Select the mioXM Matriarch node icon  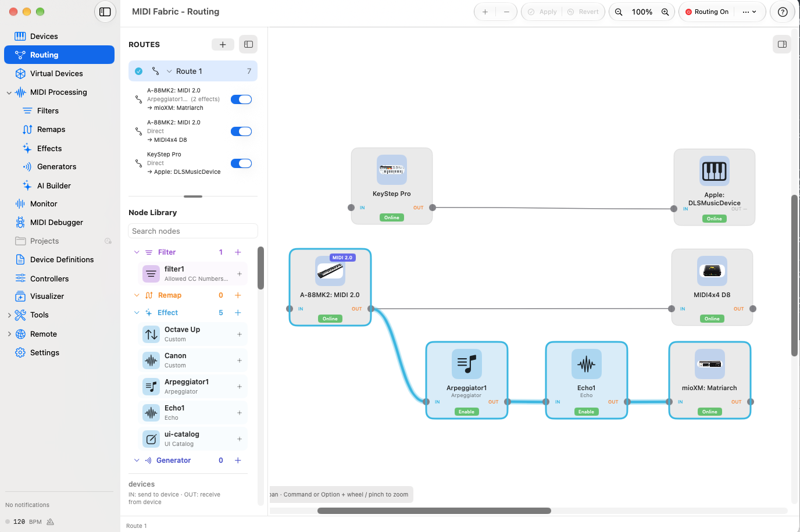tap(710, 364)
